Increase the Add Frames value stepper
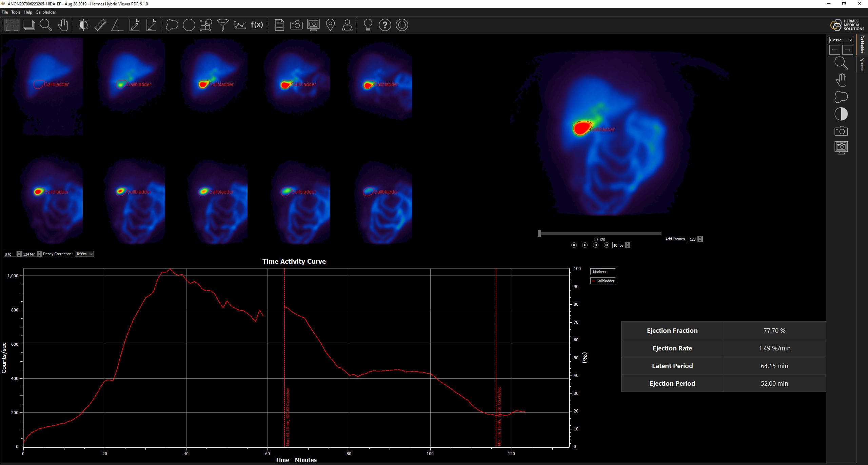This screenshot has height=465, width=868. 701,238
